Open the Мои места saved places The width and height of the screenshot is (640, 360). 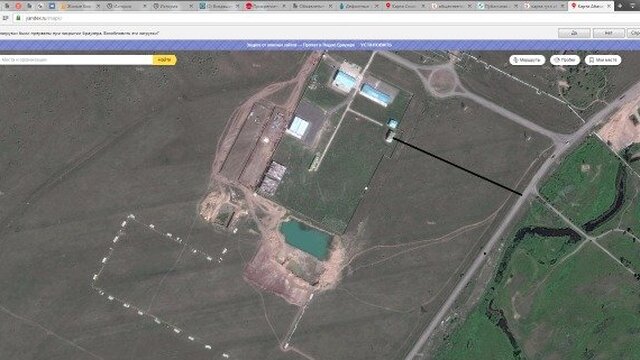(x=603, y=60)
